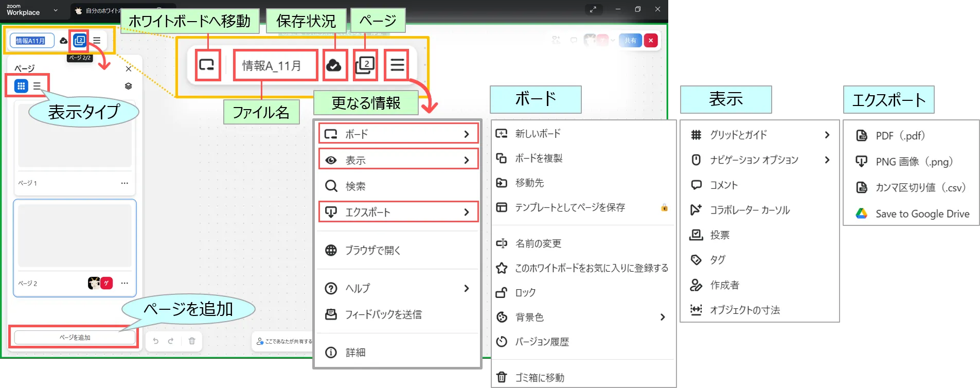Expand the グリッドとガイド submenu
The image size is (980, 388).
point(759,135)
